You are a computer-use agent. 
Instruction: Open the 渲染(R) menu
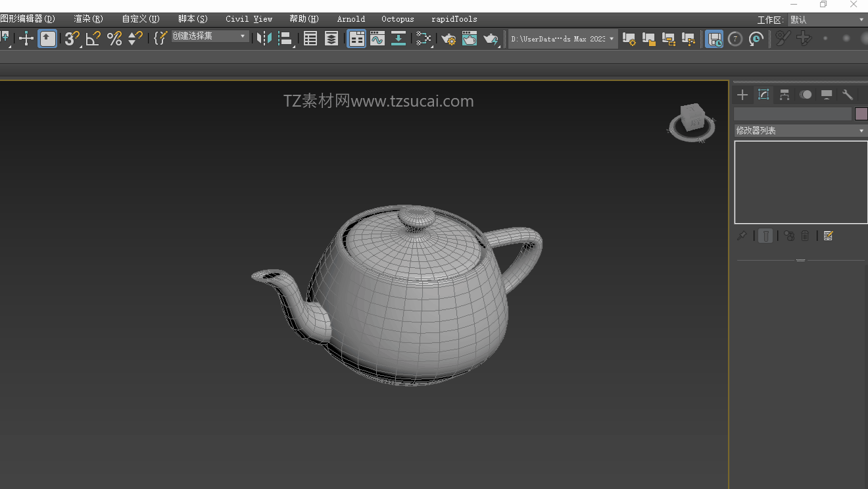tap(88, 19)
